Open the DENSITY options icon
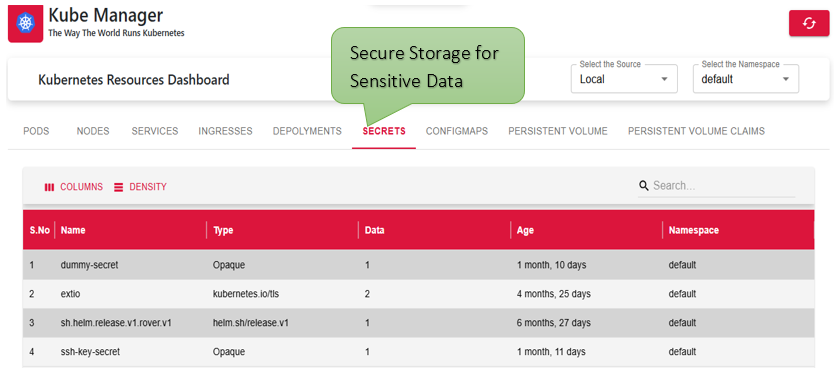 (119, 187)
